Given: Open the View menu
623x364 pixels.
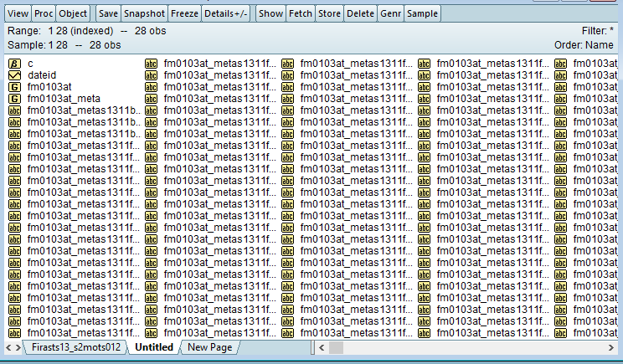Looking at the screenshot, I should tap(18, 13).
